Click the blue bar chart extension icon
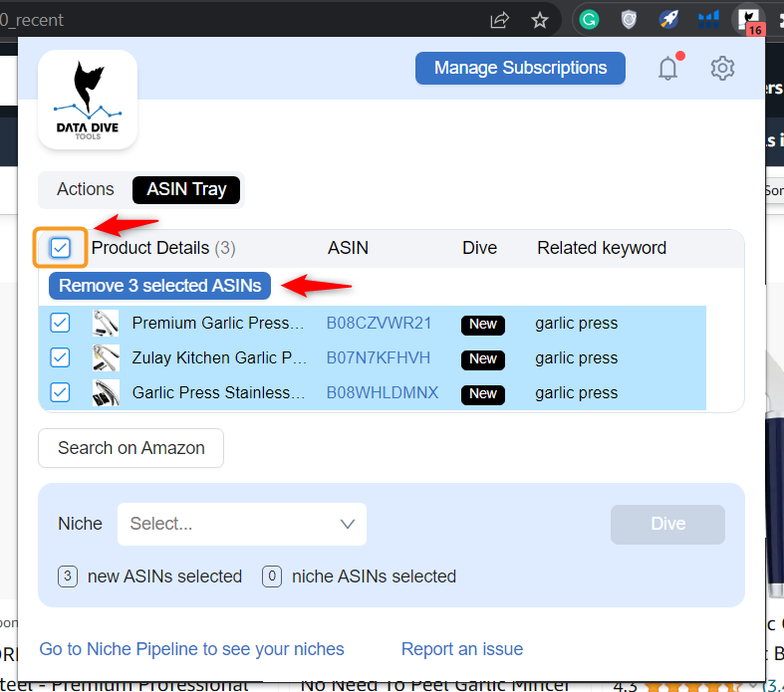Image resolution: width=784 pixels, height=692 pixels. 708,20
